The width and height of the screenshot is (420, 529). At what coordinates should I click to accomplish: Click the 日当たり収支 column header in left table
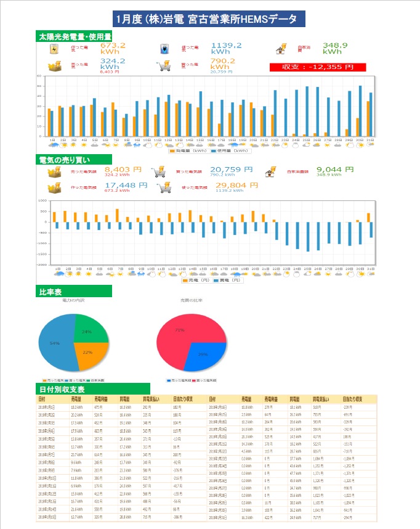[185, 399]
